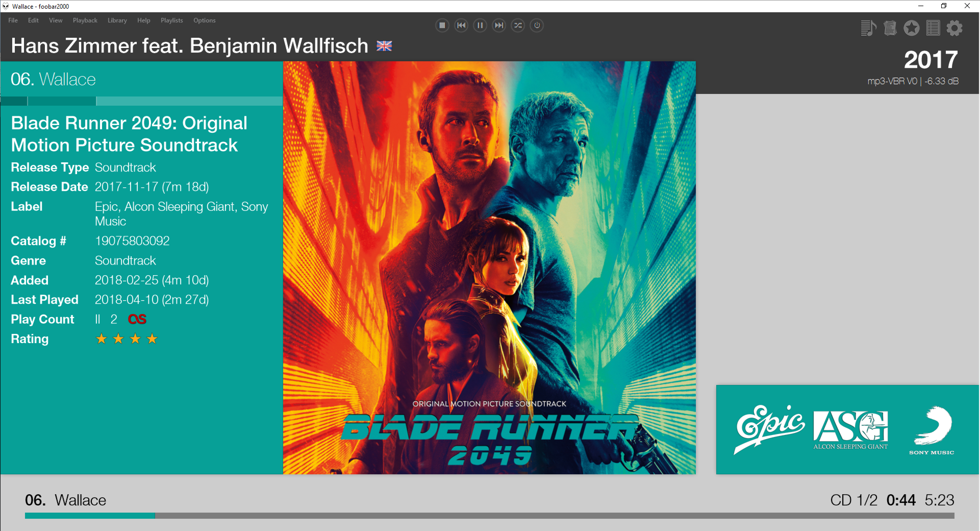Click the power icon button
The width and height of the screenshot is (980, 531).
[x=537, y=26]
